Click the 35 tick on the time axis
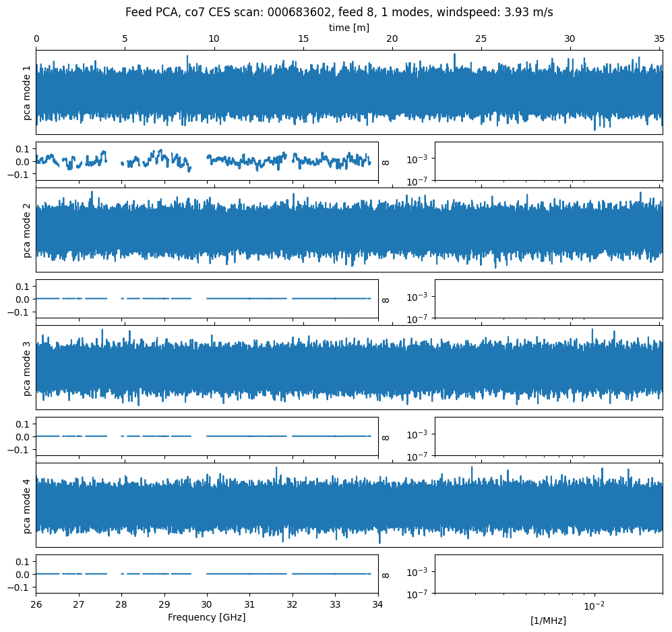Image resolution: width=672 pixels, height=632 pixels. click(x=659, y=40)
